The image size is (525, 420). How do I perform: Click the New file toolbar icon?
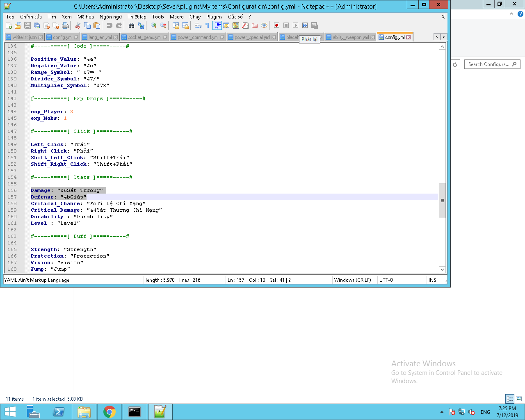click(x=9, y=25)
